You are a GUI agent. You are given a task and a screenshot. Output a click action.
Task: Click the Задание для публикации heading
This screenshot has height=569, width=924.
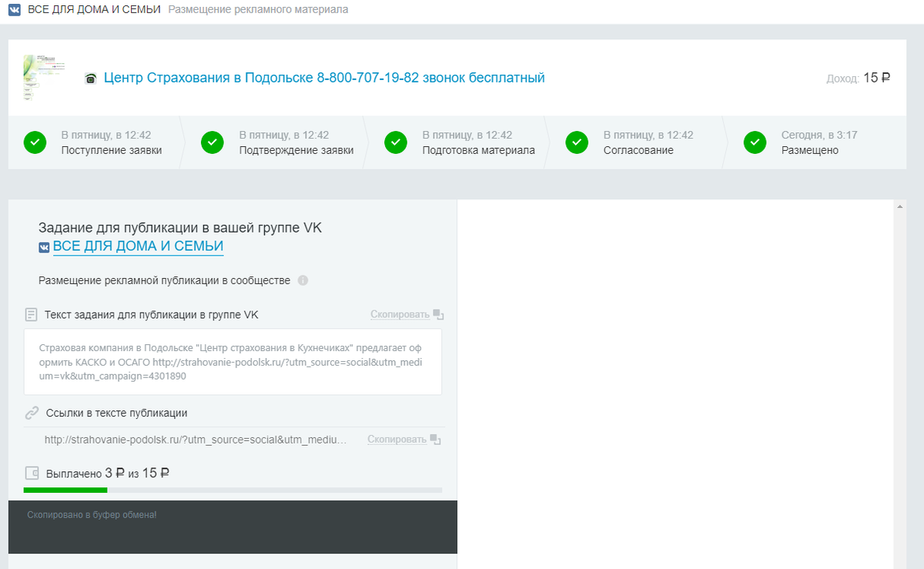coord(180,228)
